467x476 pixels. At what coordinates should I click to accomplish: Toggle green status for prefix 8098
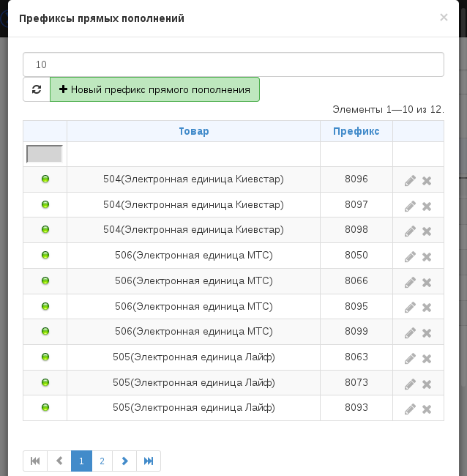[x=45, y=229]
